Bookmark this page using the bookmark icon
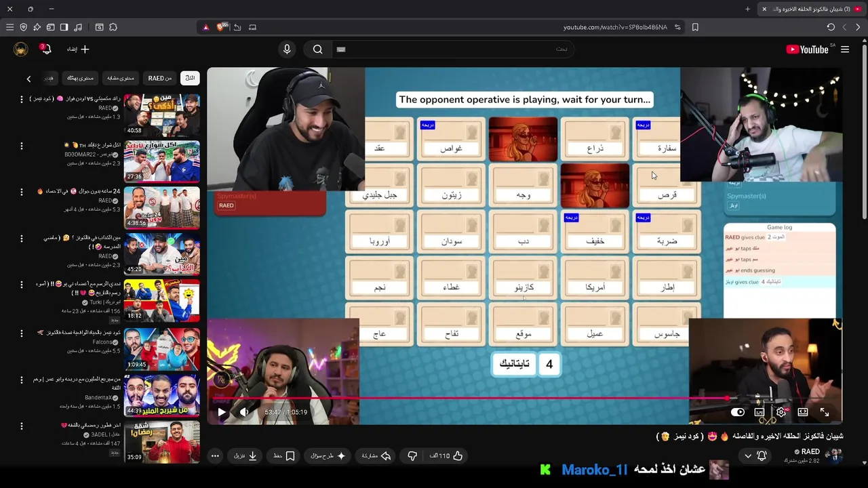Image resolution: width=868 pixels, height=488 pixels. (x=695, y=27)
